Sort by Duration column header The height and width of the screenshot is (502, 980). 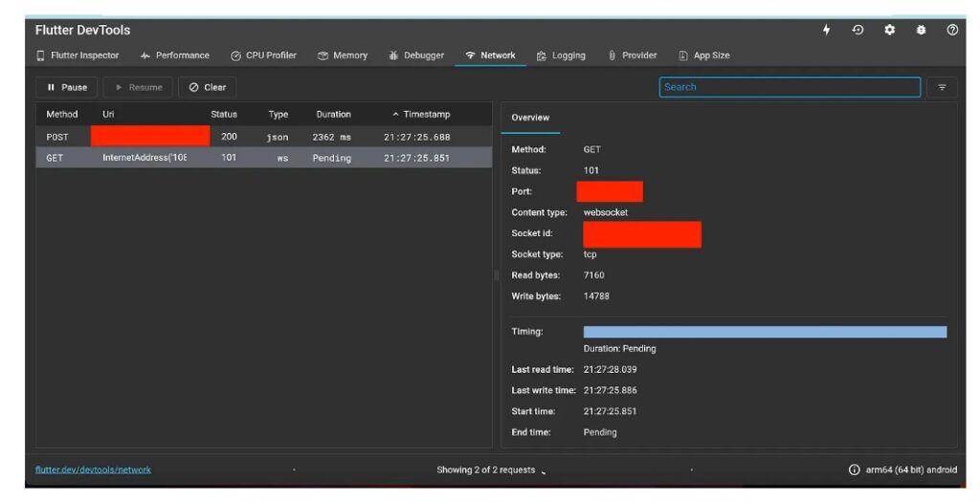[x=333, y=114]
